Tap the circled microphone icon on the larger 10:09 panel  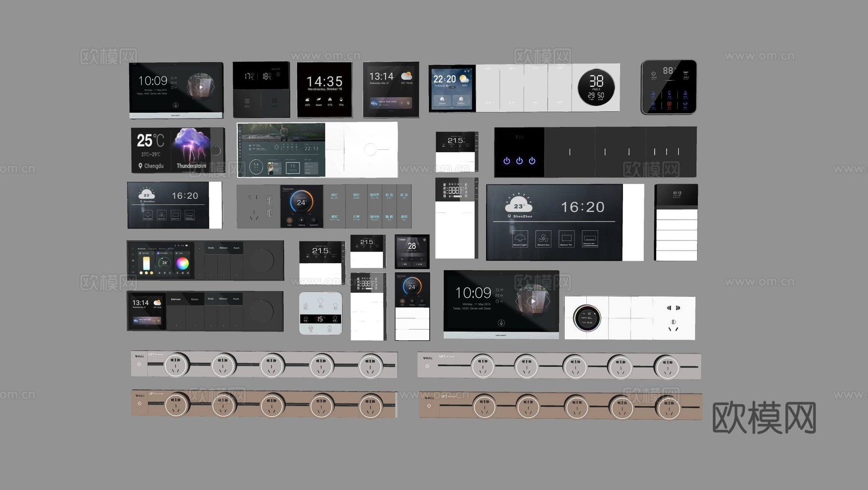click(502, 323)
